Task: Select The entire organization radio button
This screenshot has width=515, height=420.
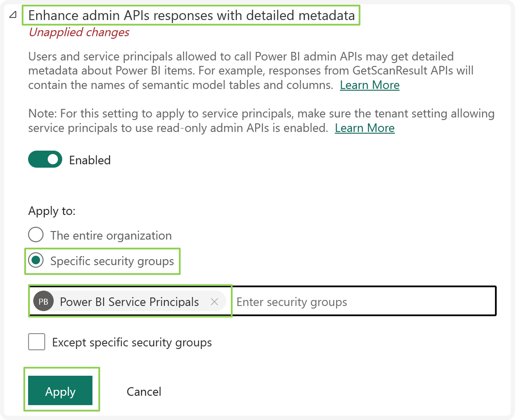Action: 36,235
